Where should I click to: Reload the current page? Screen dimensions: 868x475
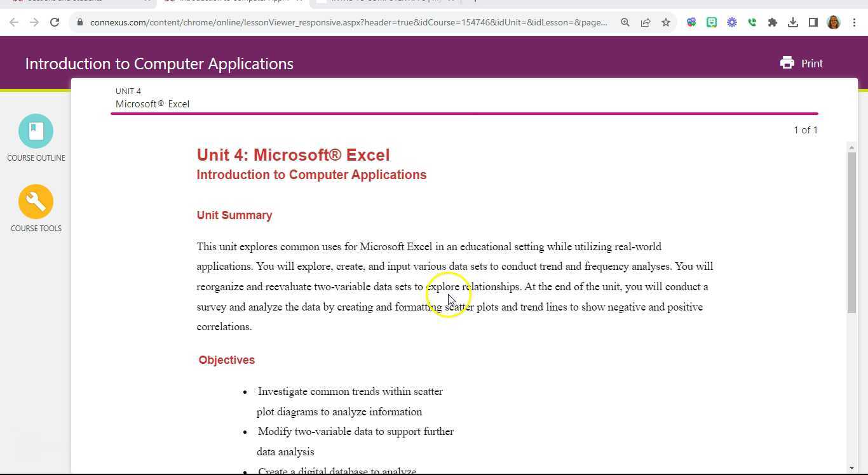55,22
